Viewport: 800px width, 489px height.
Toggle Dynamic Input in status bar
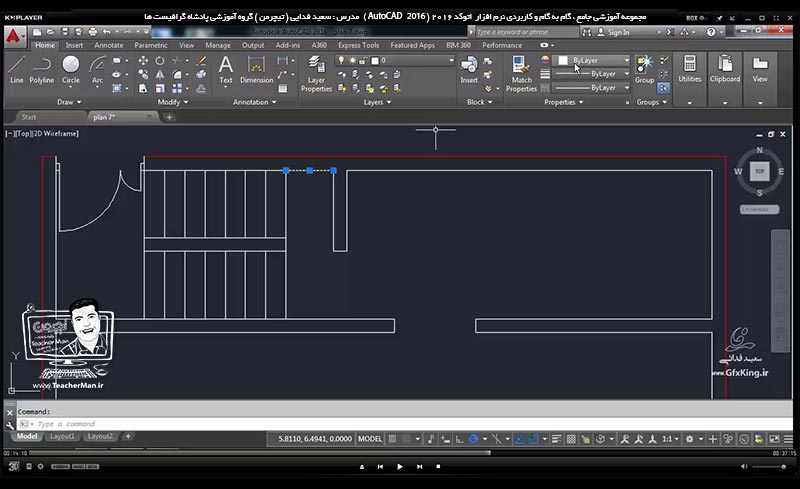445,438
